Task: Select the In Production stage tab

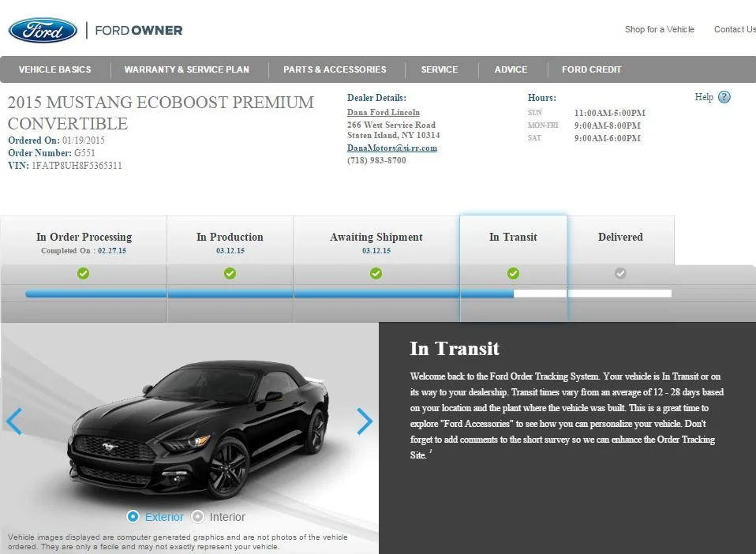Action: [230, 241]
